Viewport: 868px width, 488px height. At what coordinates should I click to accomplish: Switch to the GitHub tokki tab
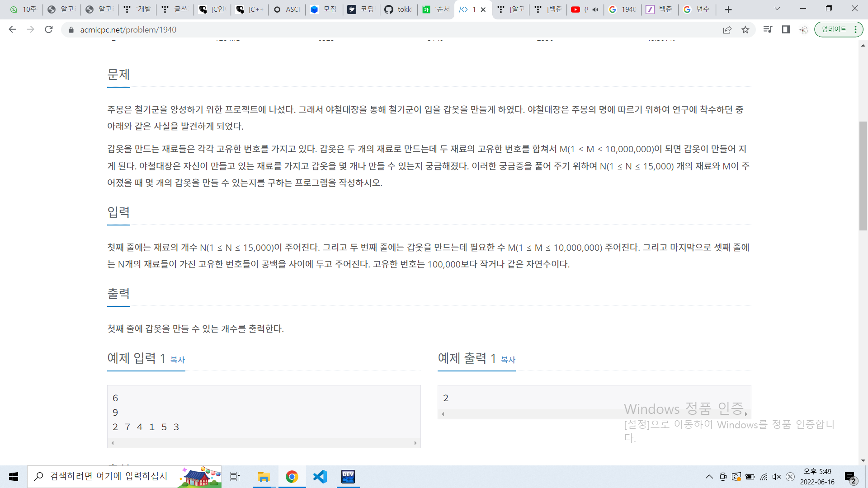[x=399, y=9]
